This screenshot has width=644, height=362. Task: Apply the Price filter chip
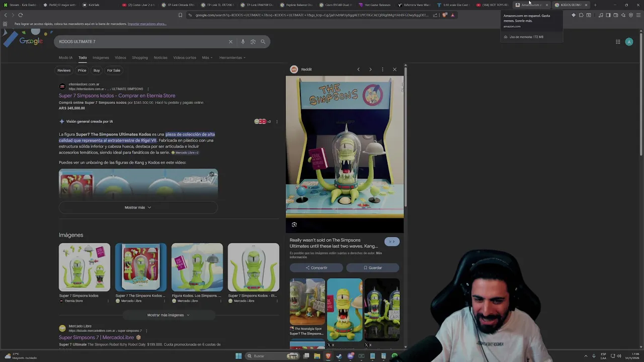[82, 70]
